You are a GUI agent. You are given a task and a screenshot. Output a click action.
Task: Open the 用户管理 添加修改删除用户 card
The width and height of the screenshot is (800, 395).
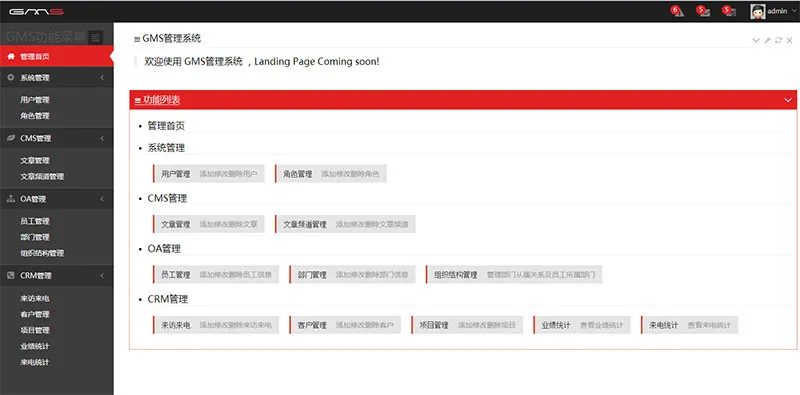(209, 174)
